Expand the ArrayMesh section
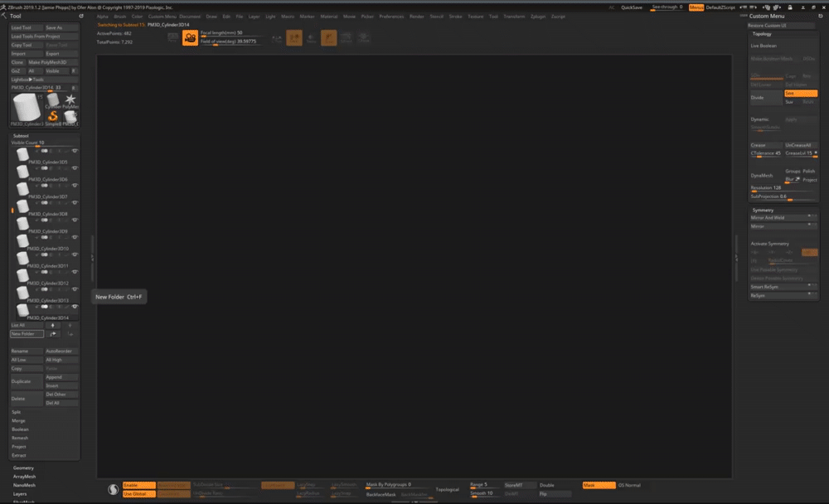This screenshot has width=829, height=504. click(24, 477)
